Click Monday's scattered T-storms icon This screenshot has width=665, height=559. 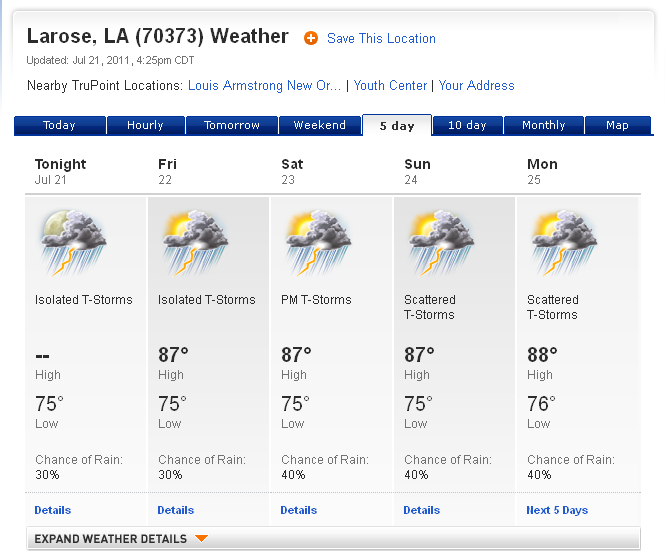pos(565,242)
